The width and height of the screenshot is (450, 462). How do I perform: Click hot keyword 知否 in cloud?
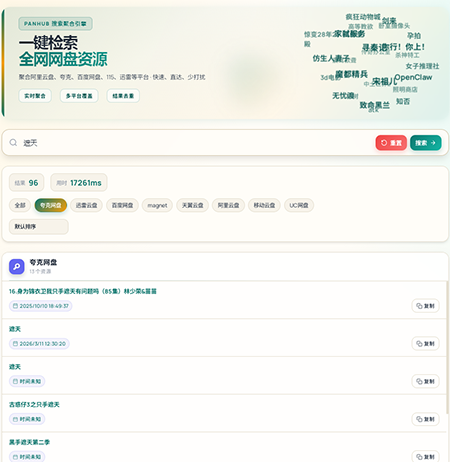tap(403, 101)
